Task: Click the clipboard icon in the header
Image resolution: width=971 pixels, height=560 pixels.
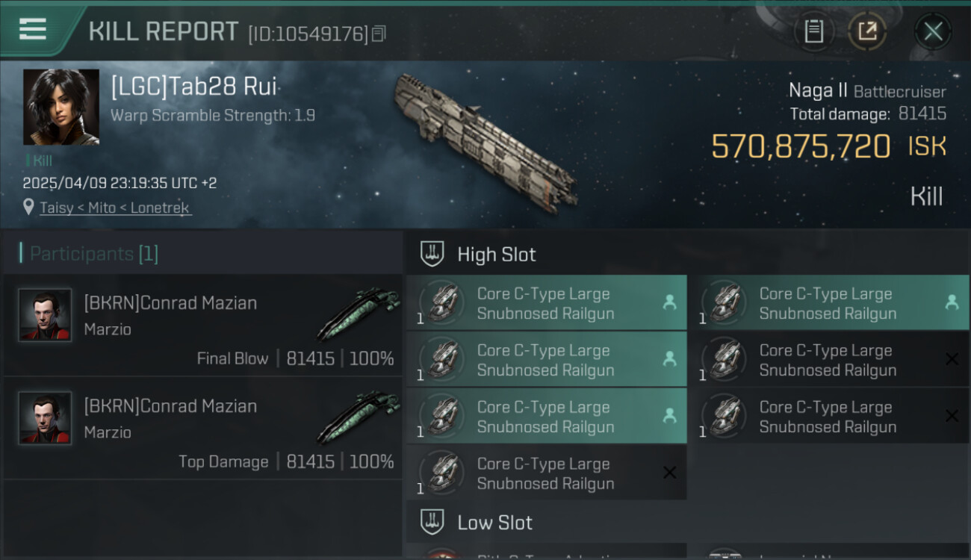Action: click(813, 31)
